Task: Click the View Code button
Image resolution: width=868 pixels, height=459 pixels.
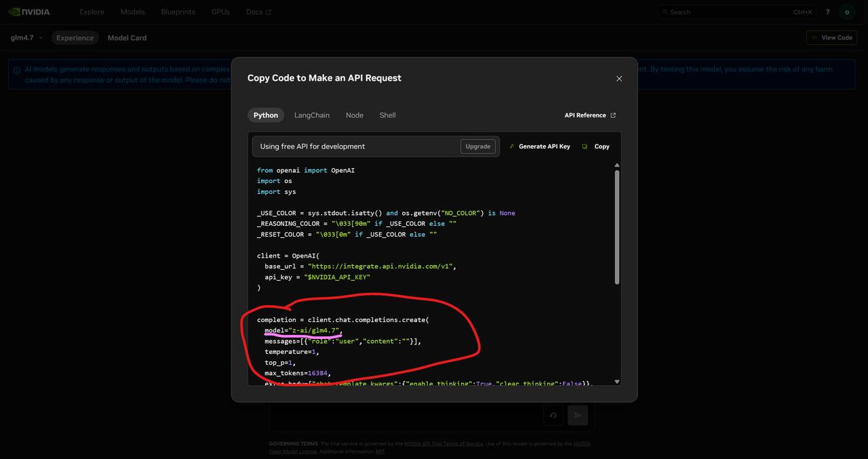Action: pyautogui.click(x=832, y=38)
